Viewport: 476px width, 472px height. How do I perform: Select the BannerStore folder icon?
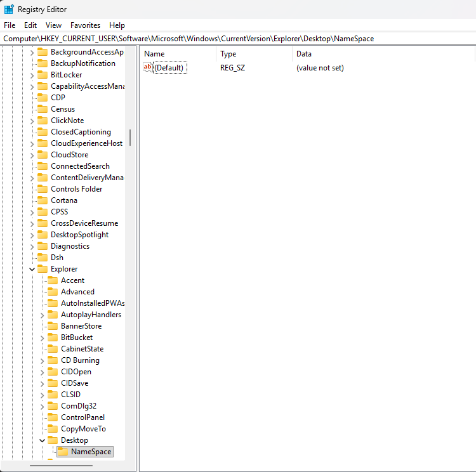click(53, 326)
